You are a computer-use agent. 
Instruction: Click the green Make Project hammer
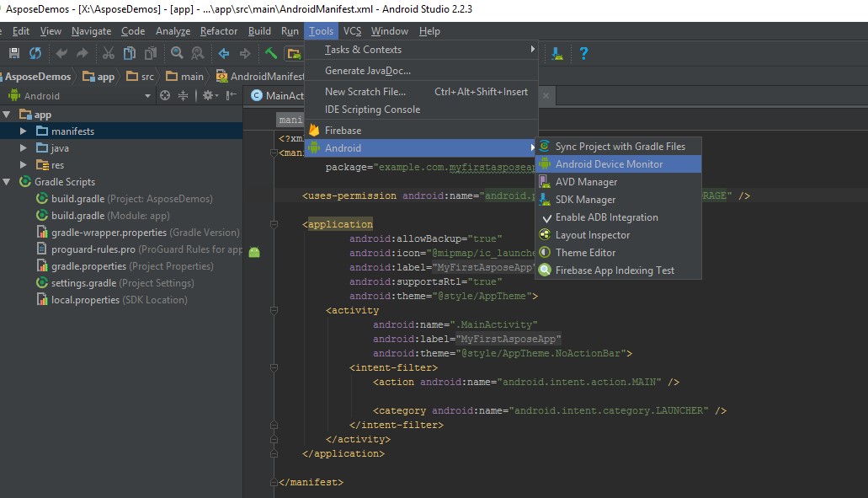[x=273, y=53]
